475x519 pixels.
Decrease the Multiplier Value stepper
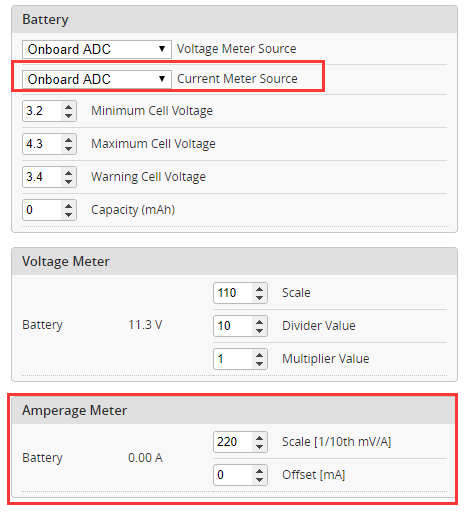click(x=260, y=364)
